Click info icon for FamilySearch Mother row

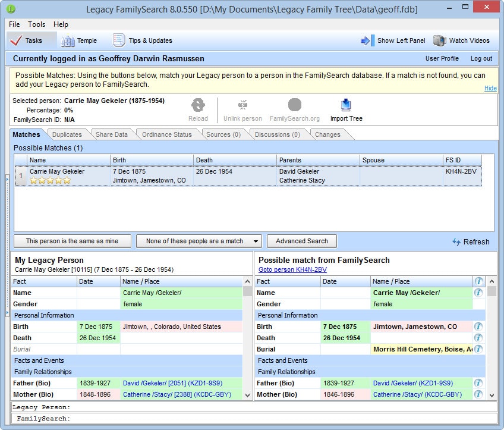(x=478, y=394)
